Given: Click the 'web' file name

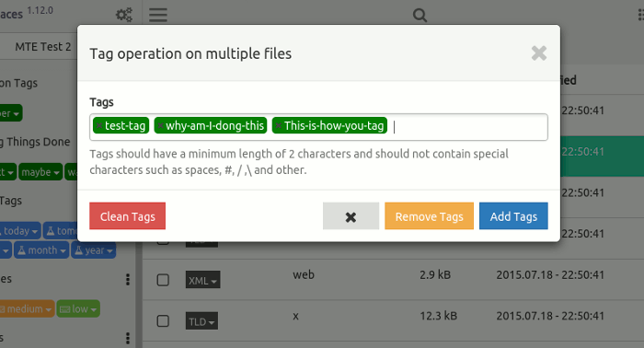Looking at the screenshot, I should coord(304,274).
